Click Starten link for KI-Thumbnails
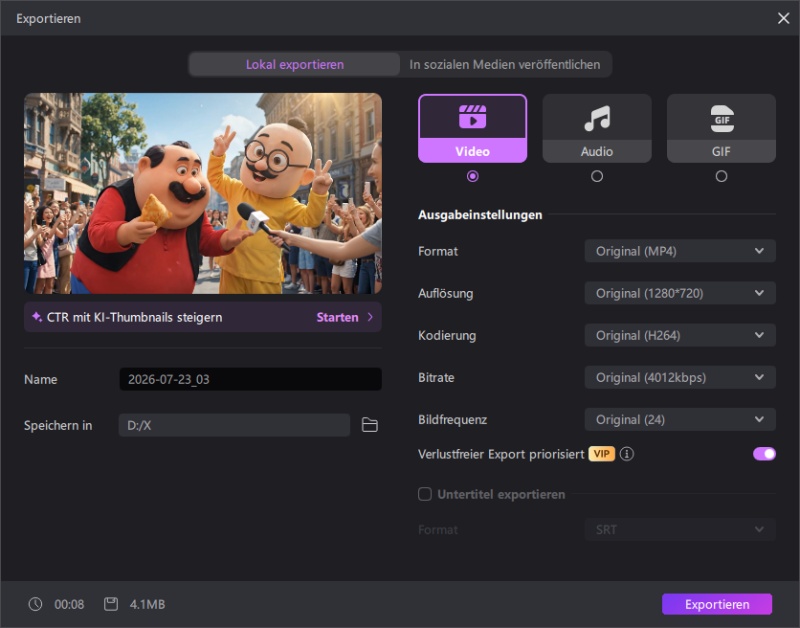The height and width of the screenshot is (628, 800). coord(337,317)
